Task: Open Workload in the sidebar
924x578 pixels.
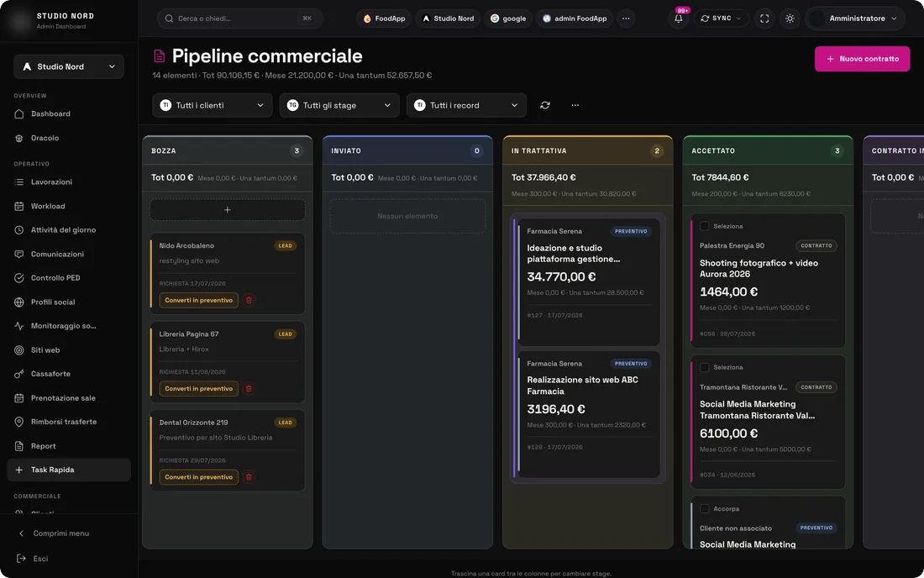Action: click(48, 206)
